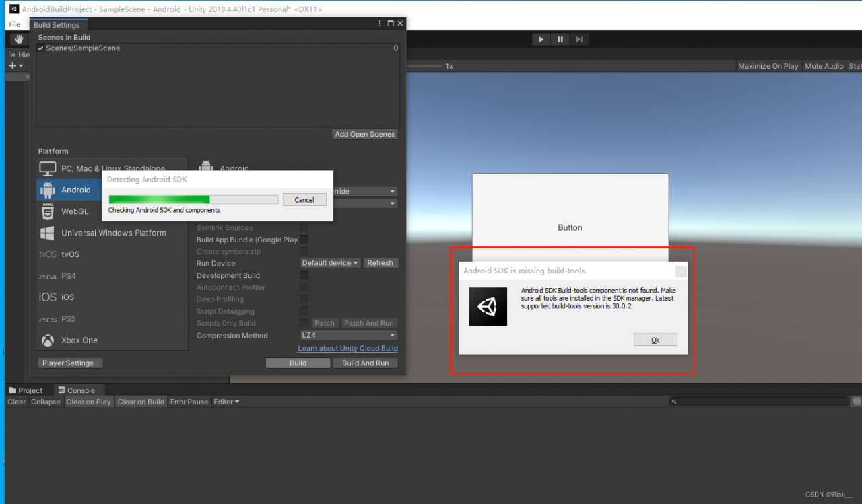Screen dimensions: 862x504
Task: Click the Console search field
Action: coord(759,402)
